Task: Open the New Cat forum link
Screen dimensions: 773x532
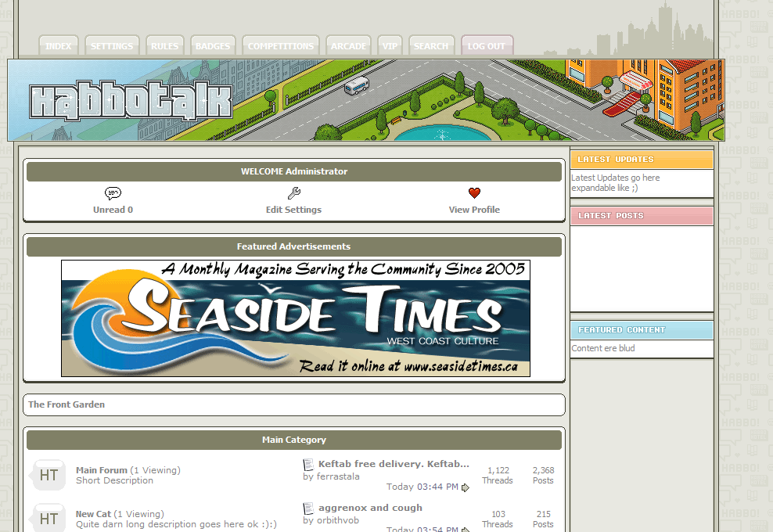Action: [94, 514]
